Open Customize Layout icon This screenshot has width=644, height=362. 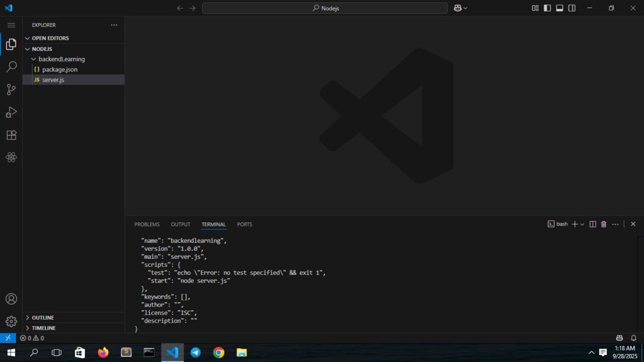pyautogui.click(x=535, y=8)
